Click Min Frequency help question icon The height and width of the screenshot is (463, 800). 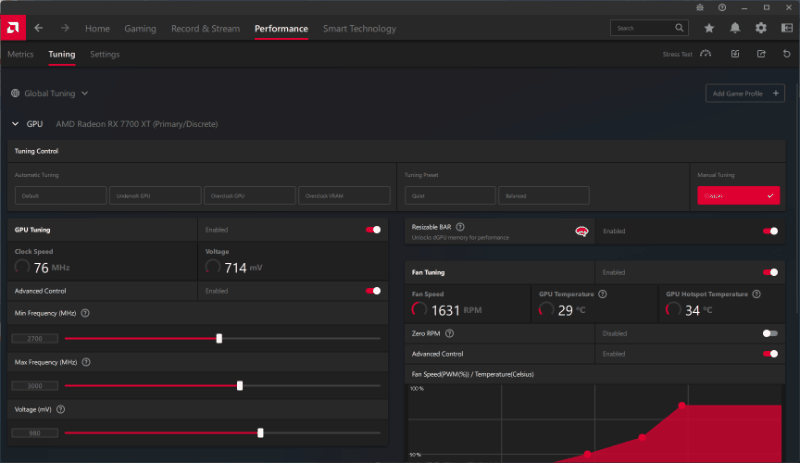(85, 313)
